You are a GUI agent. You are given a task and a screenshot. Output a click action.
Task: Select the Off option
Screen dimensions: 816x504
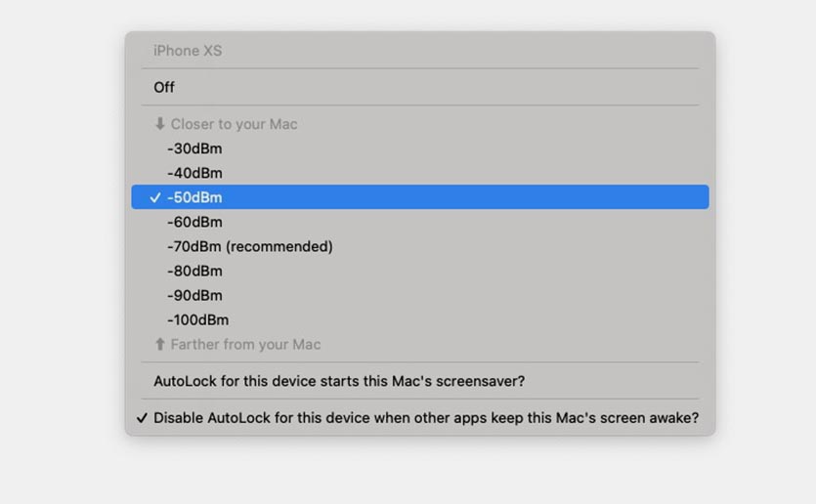164,88
